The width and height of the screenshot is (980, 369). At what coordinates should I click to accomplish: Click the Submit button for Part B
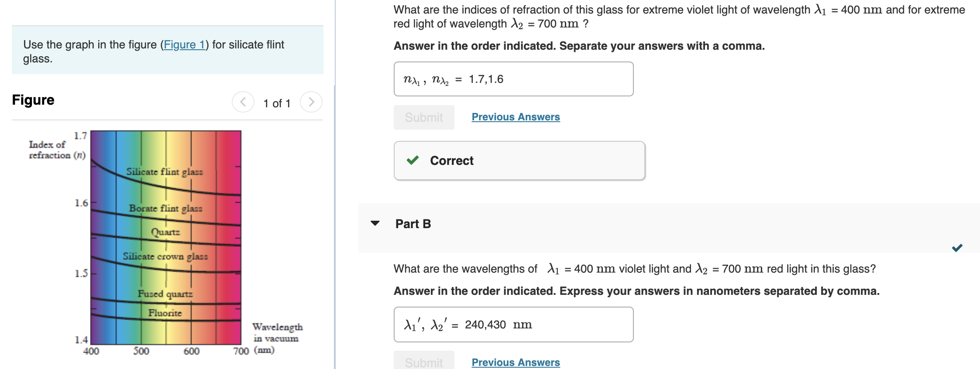pos(424,362)
